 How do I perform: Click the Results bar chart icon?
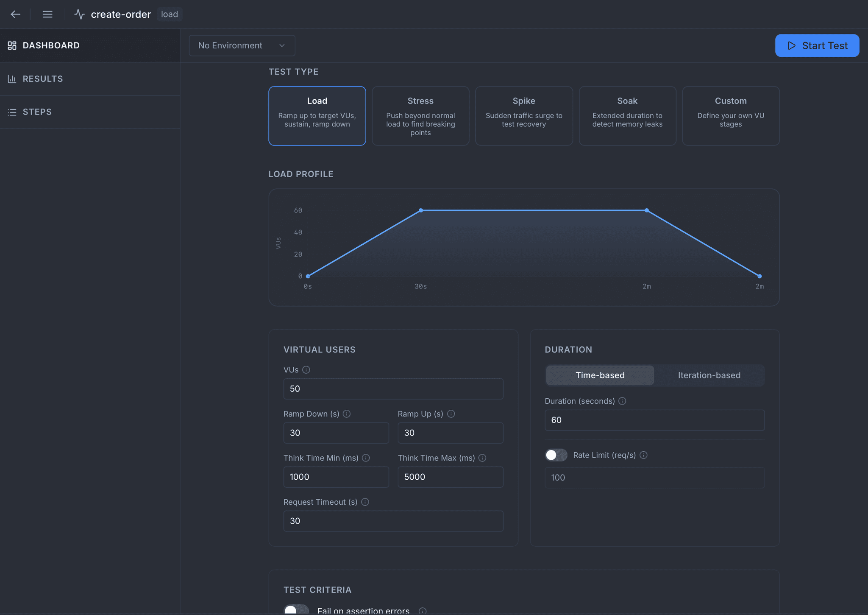(12, 79)
